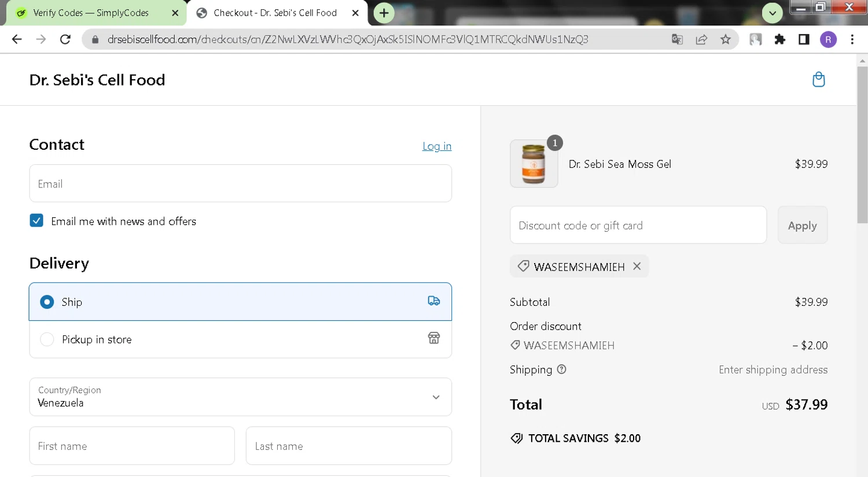Click the TOTAL SAVINGS $2.00 text

[584, 438]
